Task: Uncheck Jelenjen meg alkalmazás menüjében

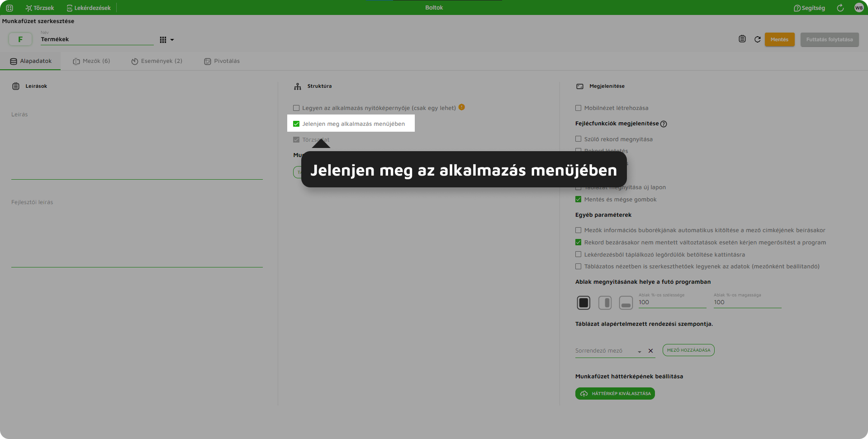Action: (x=296, y=124)
